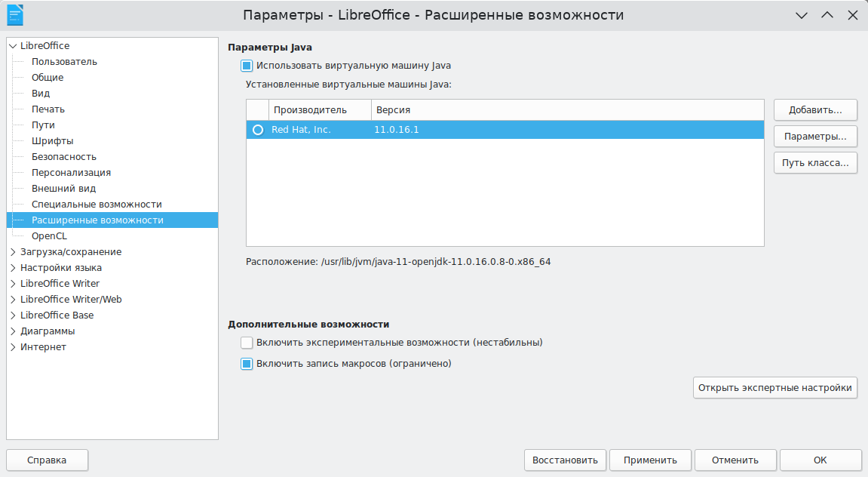Collapse the LibreOffice tree node

pos(13,46)
